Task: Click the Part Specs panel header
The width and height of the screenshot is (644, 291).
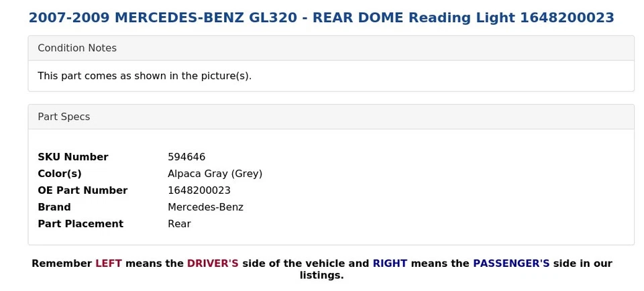Action: tap(331, 117)
